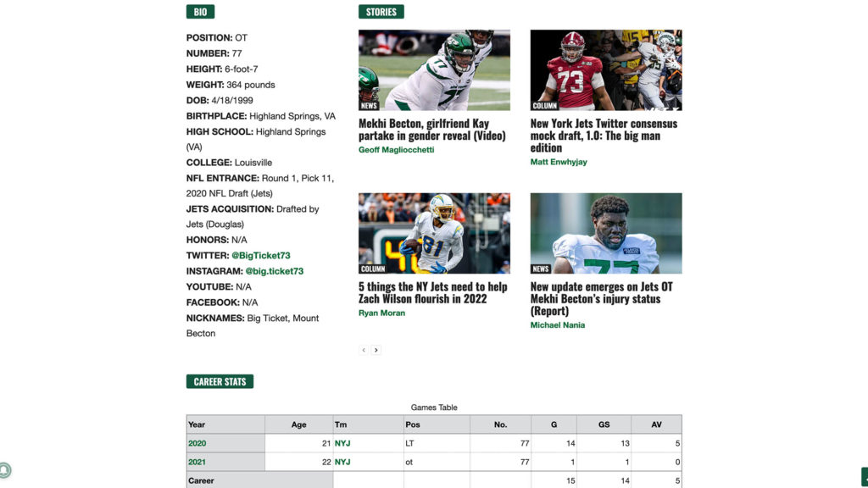
Task: Open Mekhi Becton gender reveal story headline
Action: click(x=431, y=130)
